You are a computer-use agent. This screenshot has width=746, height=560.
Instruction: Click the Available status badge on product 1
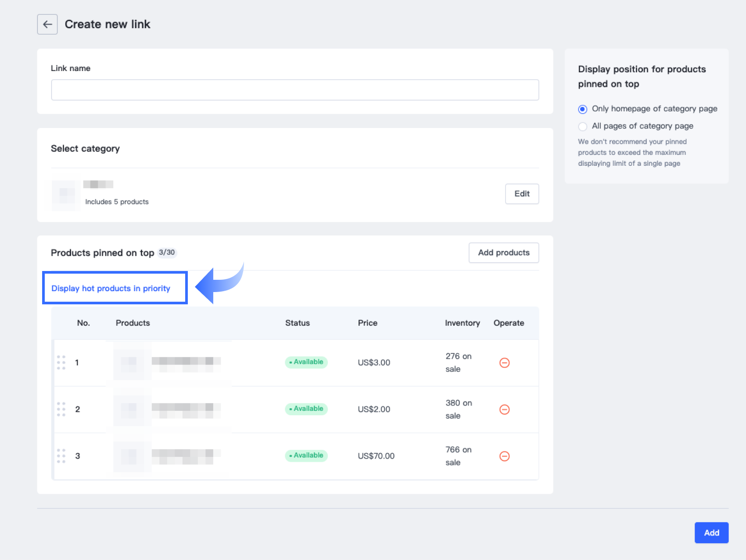coord(306,362)
